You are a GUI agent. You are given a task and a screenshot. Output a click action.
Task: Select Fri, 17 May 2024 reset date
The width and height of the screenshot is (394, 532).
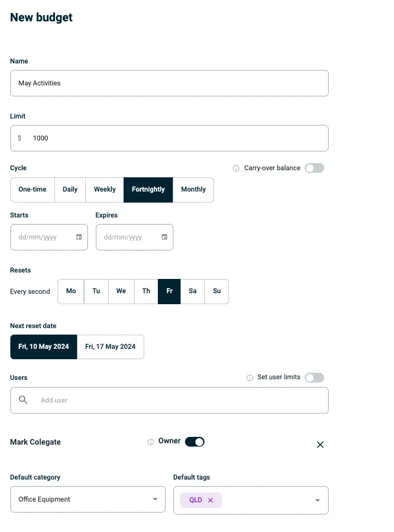coord(111,347)
